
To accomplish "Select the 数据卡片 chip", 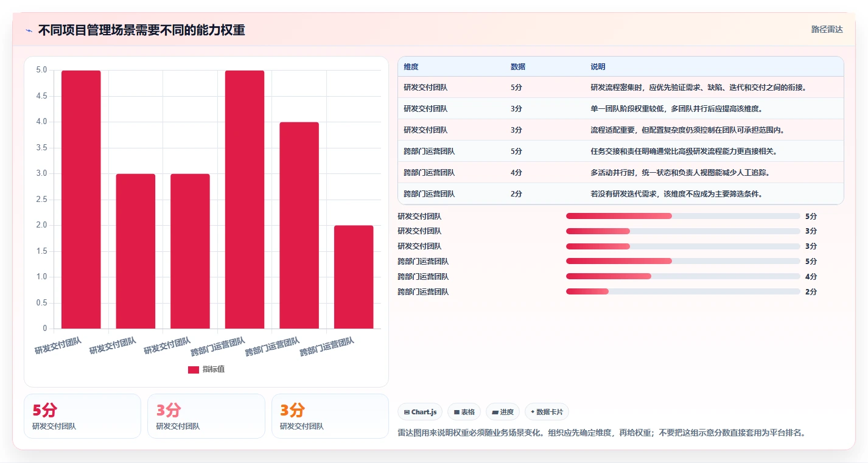I will pyautogui.click(x=547, y=412).
